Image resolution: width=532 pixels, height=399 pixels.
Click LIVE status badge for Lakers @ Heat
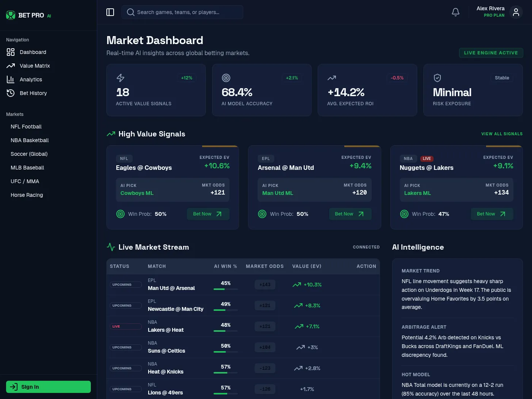click(x=126, y=326)
